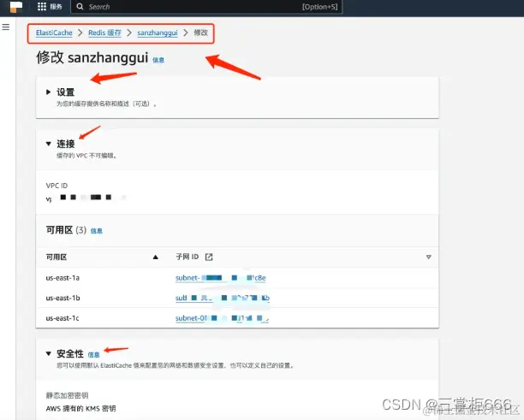This screenshot has width=524, height=420.
Task: Open the Redis 缓存 breadcrumb link
Action: 104,33
